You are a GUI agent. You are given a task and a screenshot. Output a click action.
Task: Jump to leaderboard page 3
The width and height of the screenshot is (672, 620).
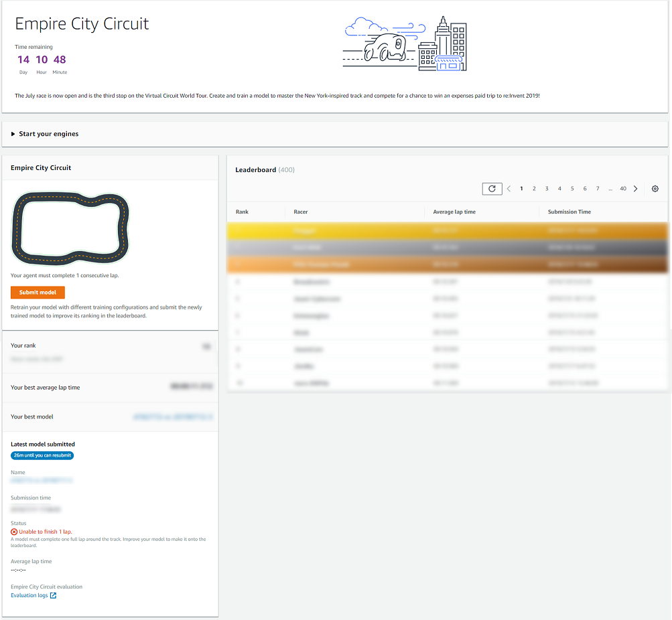tap(547, 189)
